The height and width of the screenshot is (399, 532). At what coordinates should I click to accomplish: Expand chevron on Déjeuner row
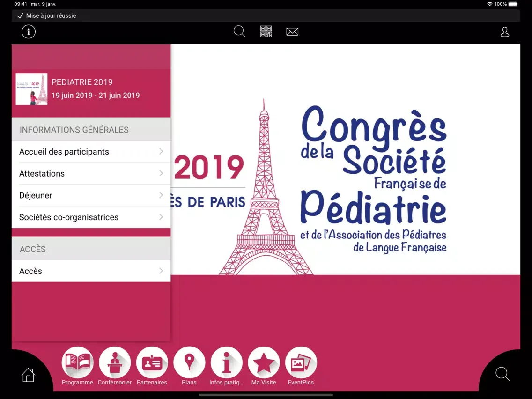[x=161, y=195]
